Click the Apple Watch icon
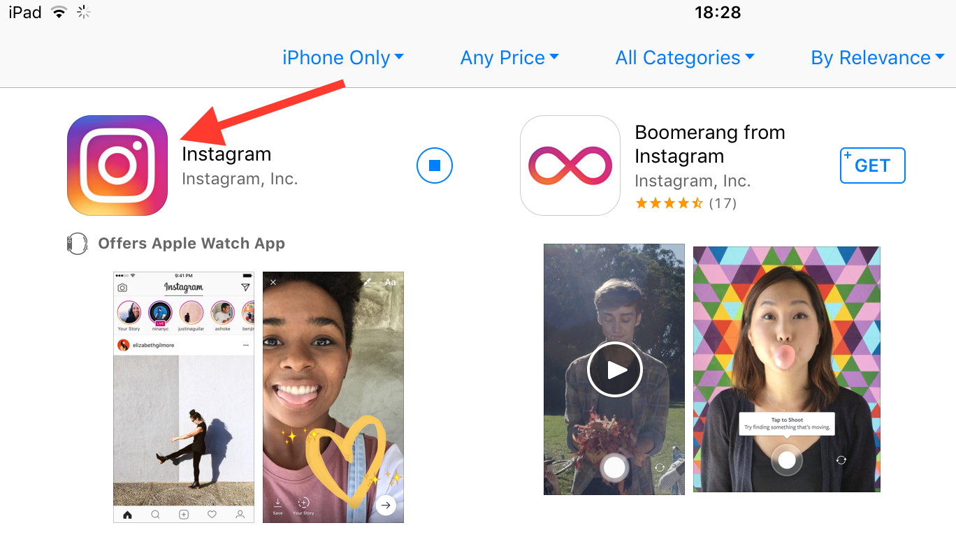956x560 pixels. coord(77,244)
